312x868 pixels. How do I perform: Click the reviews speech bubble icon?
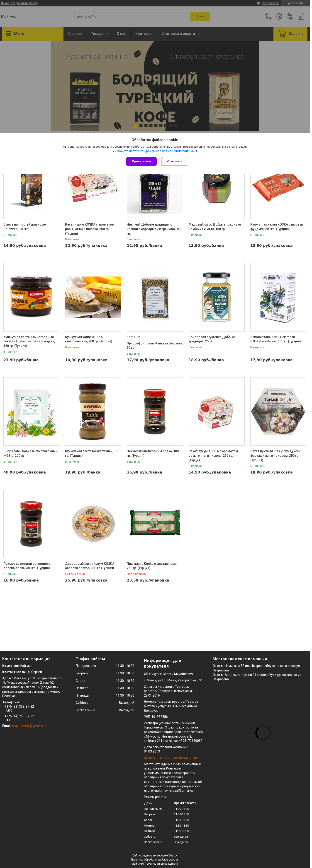[290, 17]
